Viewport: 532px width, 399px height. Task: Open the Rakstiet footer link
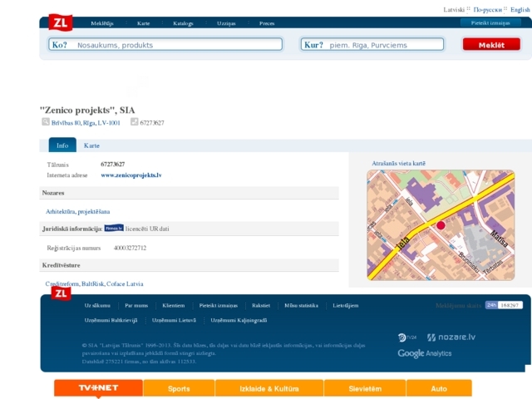click(x=261, y=305)
